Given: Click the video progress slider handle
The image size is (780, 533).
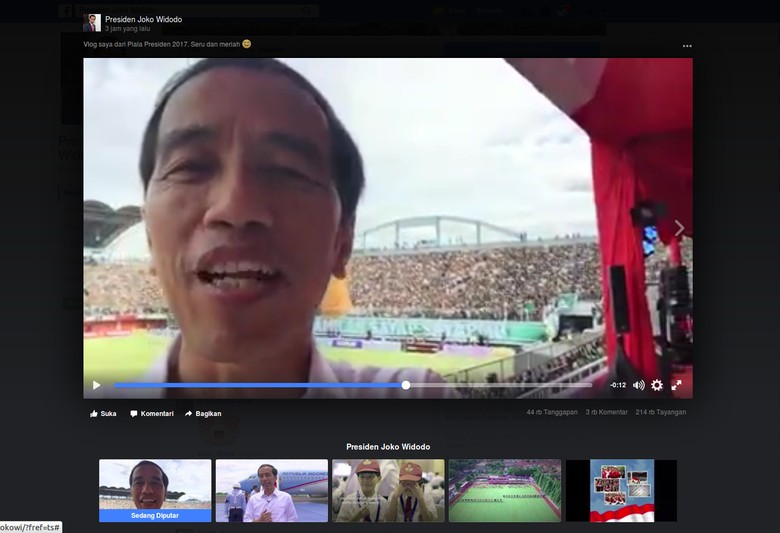Looking at the screenshot, I should point(406,385).
